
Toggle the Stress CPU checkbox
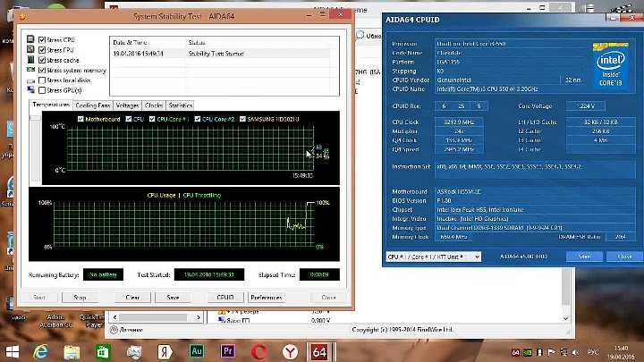tap(42, 40)
